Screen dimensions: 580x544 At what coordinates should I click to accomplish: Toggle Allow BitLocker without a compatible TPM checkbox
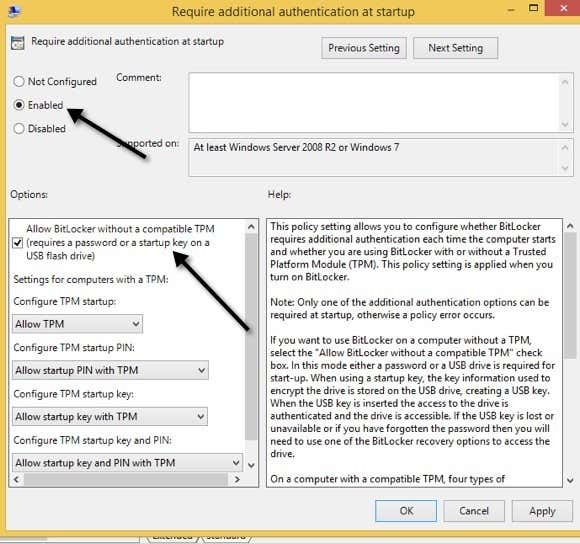pyautogui.click(x=17, y=243)
